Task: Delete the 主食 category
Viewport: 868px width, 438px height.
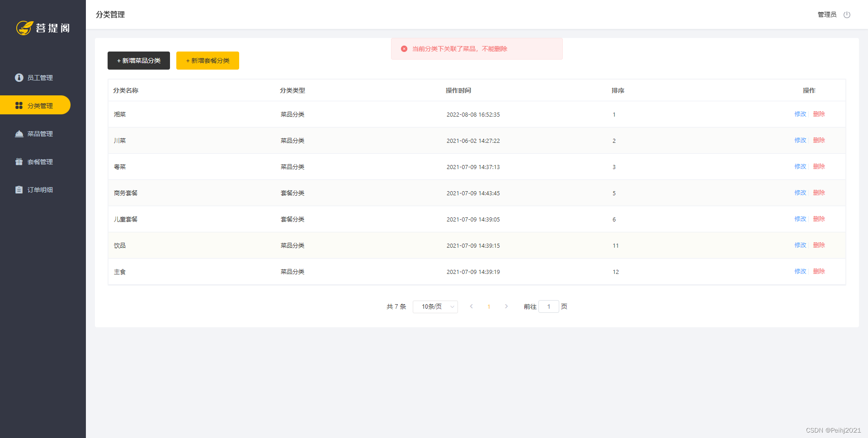Action: 819,271
